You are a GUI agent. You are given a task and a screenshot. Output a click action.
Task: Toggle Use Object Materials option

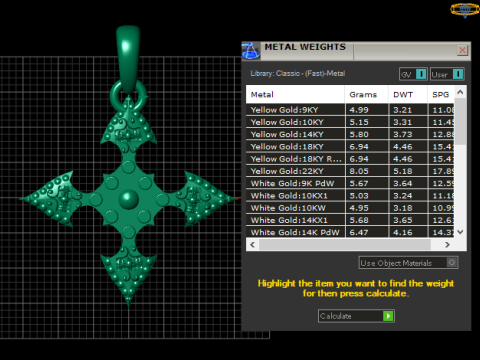pos(408,263)
